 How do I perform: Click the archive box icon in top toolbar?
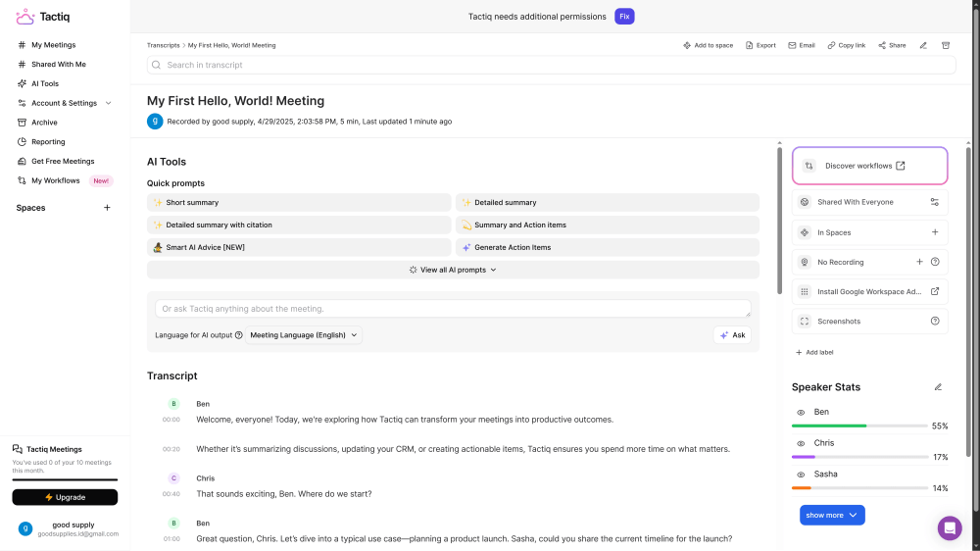pyautogui.click(x=946, y=45)
